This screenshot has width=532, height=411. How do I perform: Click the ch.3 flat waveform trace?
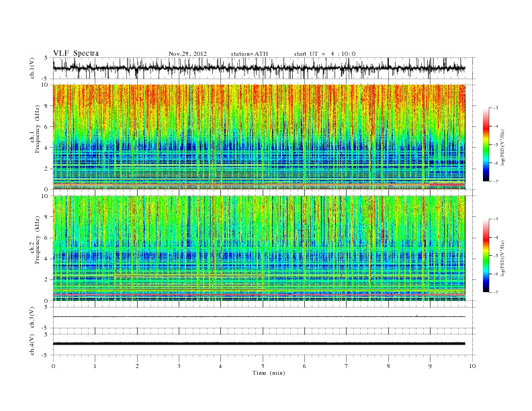(259, 317)
